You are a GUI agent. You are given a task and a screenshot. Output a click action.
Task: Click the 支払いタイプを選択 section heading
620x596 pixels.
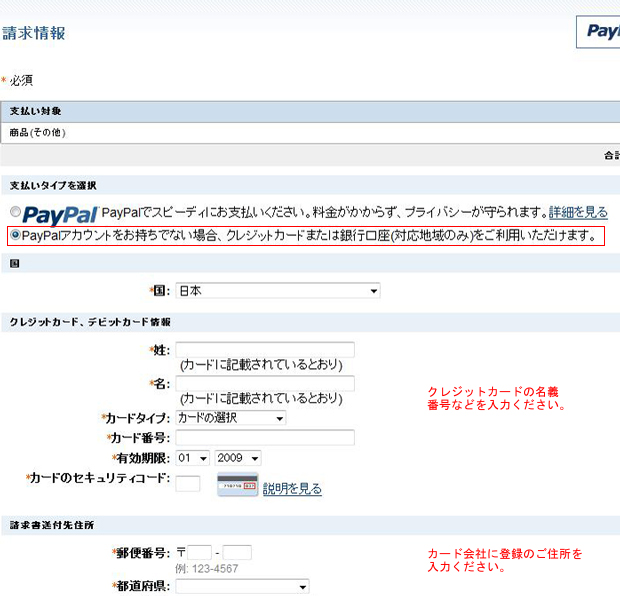pos(53,185)
